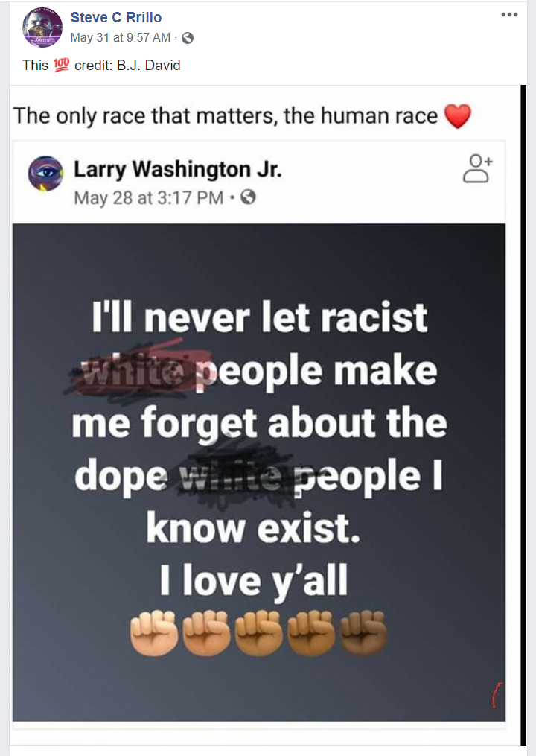Click the 100 emoji in caption
Screen dimensions: 536x756
61,65
